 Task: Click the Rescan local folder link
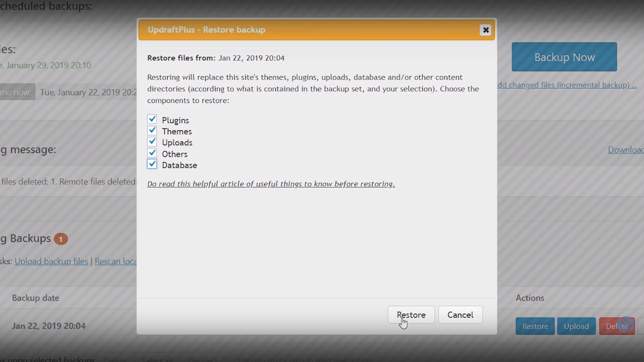tap(116, 261)
